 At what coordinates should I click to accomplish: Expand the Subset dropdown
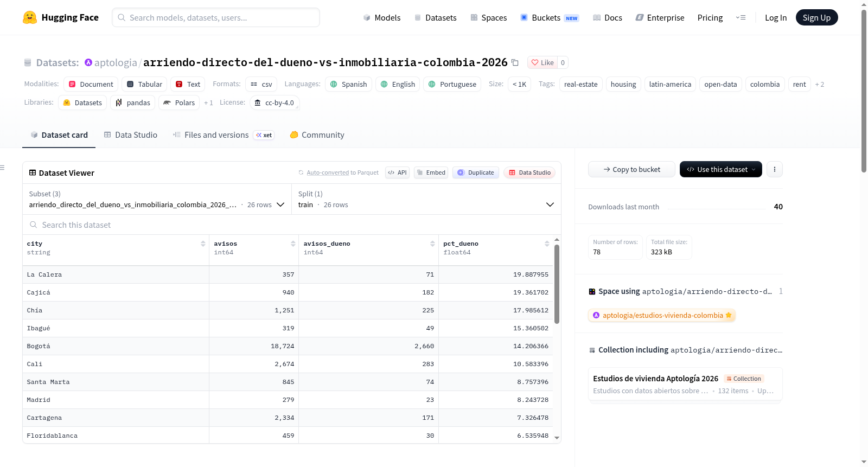pos(157,200)
